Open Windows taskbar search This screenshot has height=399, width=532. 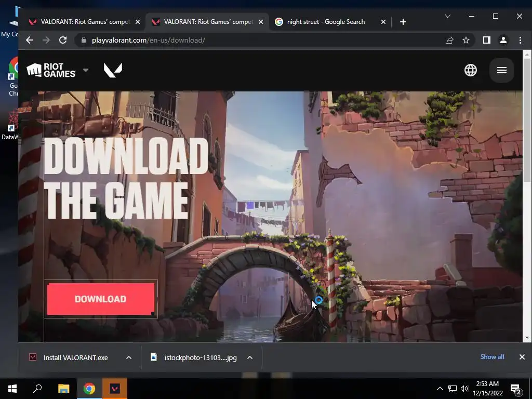37,389
